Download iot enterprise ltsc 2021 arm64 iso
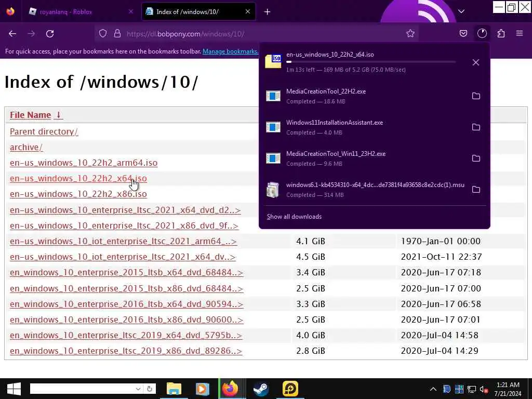 [x=123, y=241]
